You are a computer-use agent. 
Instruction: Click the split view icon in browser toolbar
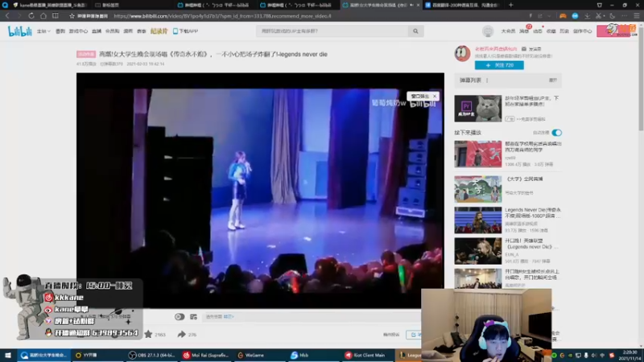coord(55,15)
